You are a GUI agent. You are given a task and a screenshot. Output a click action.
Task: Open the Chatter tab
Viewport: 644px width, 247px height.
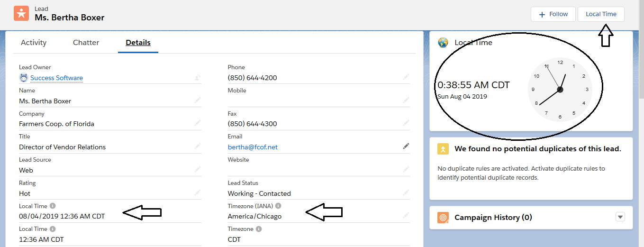coord(86,43)
